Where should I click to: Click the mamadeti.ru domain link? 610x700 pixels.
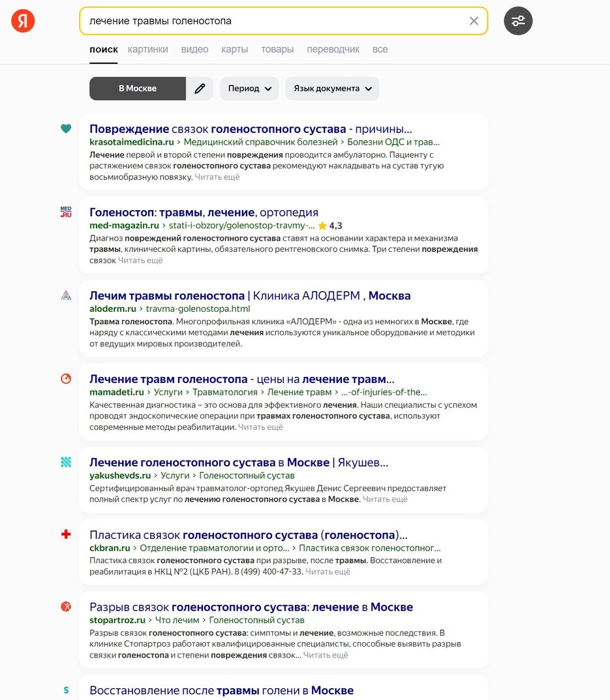tap(117, 392)
